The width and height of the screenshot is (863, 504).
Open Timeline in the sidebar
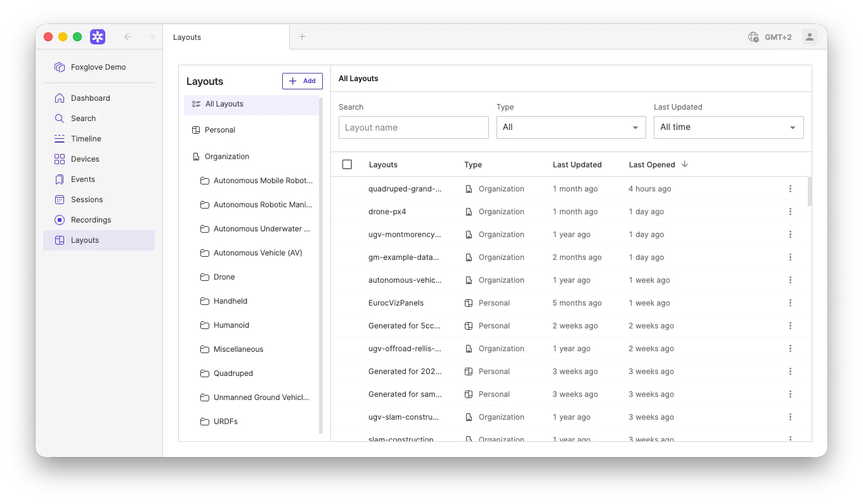pyautogui.click(x=99, y=139)
